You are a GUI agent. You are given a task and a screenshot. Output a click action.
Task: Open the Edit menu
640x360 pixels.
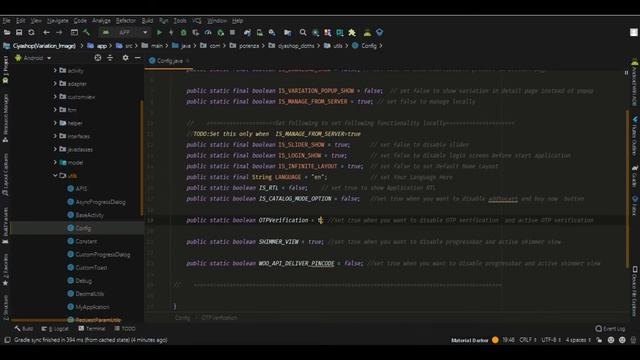coord(20,20)
